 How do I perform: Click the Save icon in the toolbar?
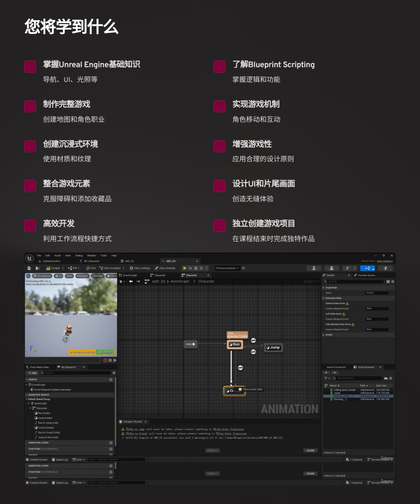tap(29, 268)
